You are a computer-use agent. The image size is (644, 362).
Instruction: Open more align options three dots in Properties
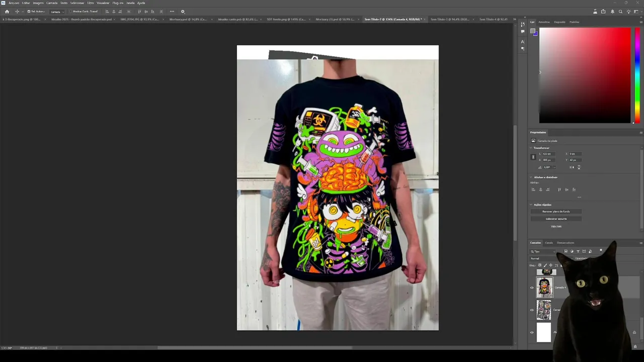pos(579,197)
